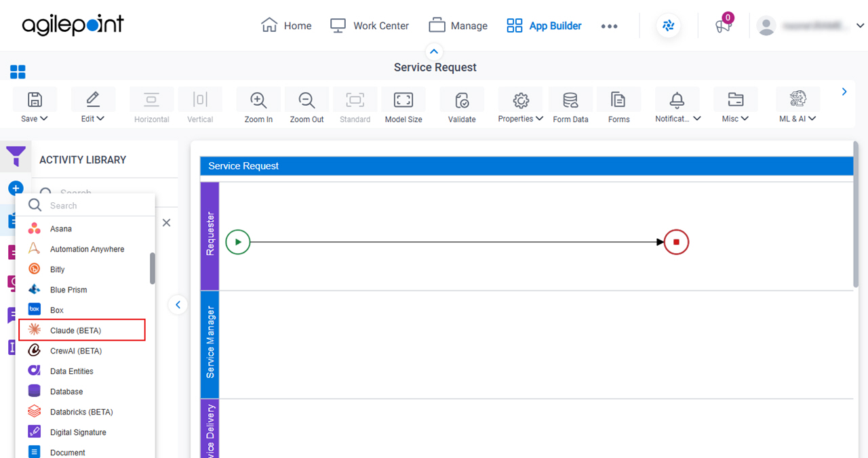This screenshot has height=458, width=868.
Task: Open Notifications bell tool
Action: (677, 100)
